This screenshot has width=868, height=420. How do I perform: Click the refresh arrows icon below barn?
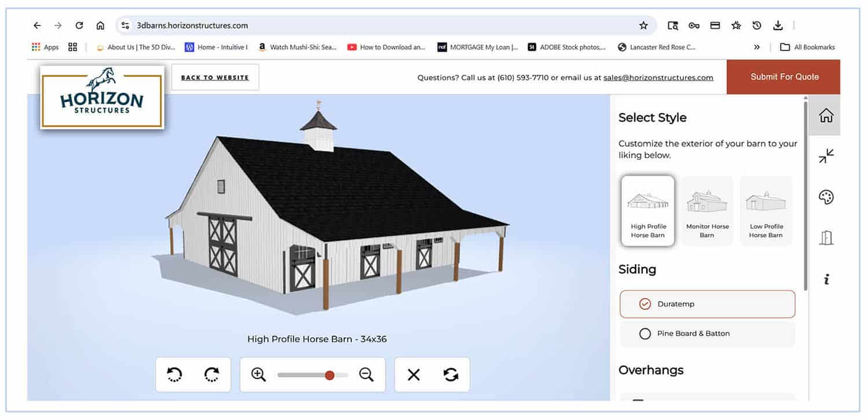(x=451, y=375)
